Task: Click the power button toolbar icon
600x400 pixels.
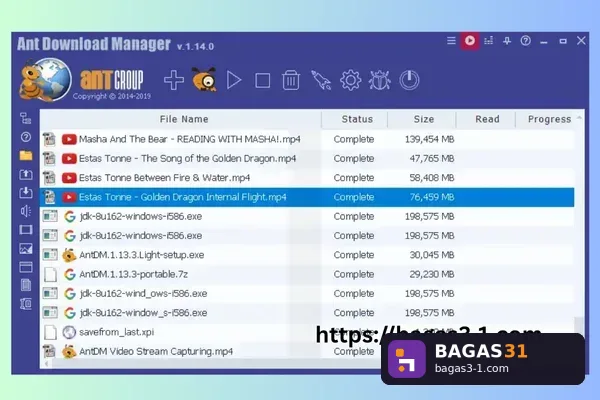Action: [409, 80]
